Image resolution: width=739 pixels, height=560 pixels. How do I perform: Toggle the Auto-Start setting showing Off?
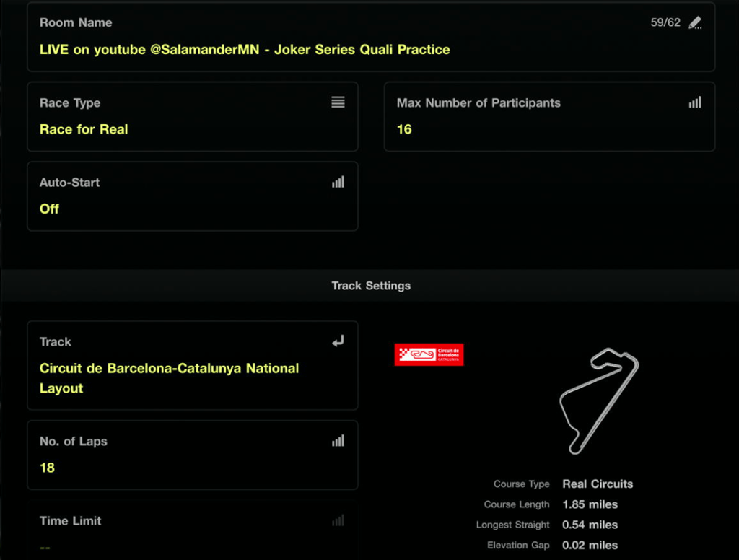coord(193,196)
